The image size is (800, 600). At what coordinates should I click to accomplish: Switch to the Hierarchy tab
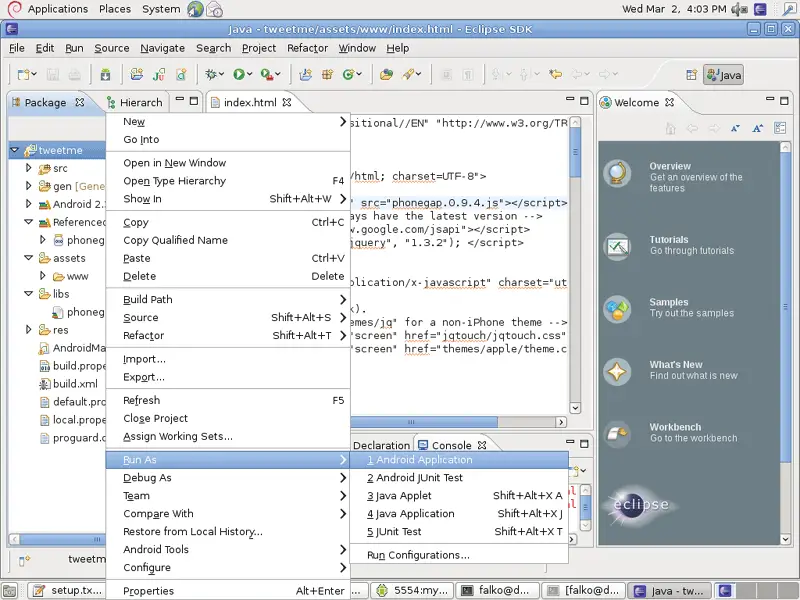(134, 103)
